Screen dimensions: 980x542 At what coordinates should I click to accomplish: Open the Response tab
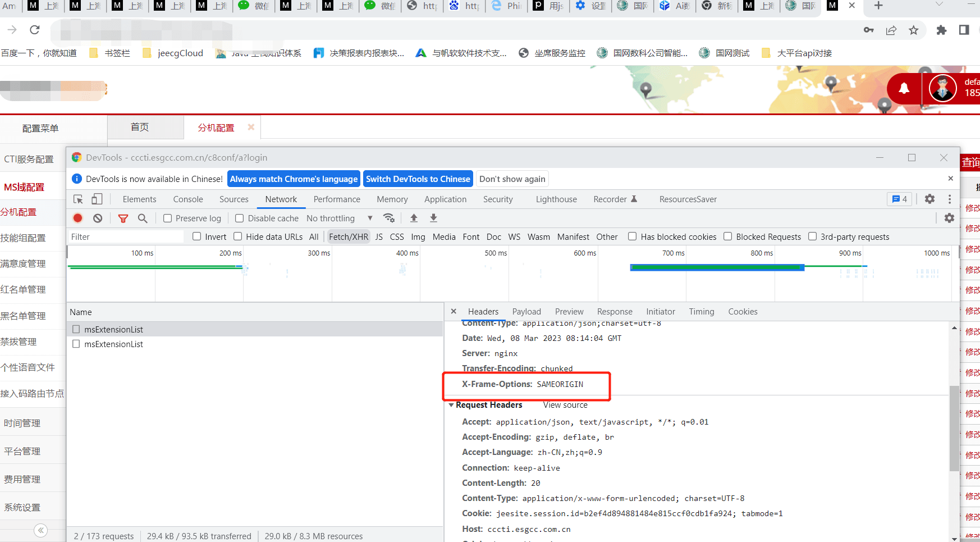tap(615, 311)
